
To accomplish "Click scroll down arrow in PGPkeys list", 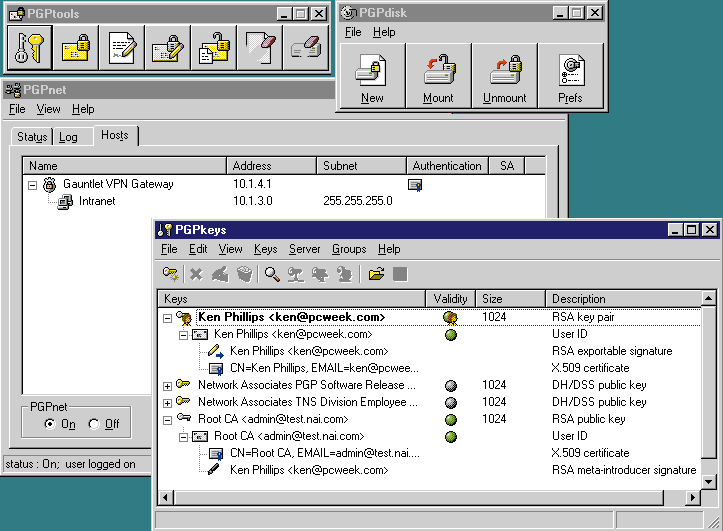I will pos(709,482).
